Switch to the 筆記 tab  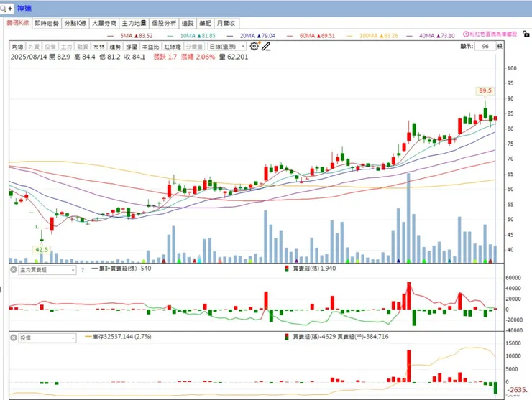click(206, 23)
